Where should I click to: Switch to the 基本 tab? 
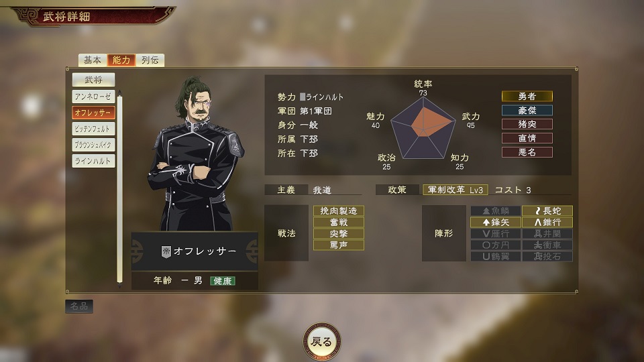tap(93, 60)
